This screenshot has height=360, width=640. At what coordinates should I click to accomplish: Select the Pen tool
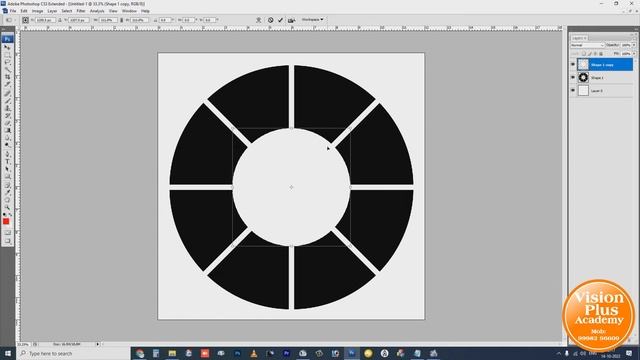[7, 154]
